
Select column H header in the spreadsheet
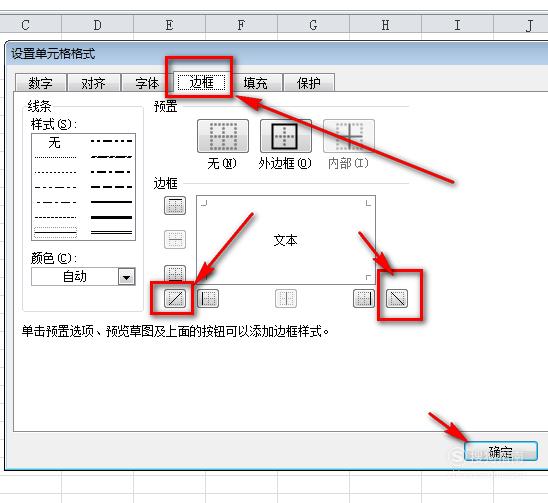385,25
